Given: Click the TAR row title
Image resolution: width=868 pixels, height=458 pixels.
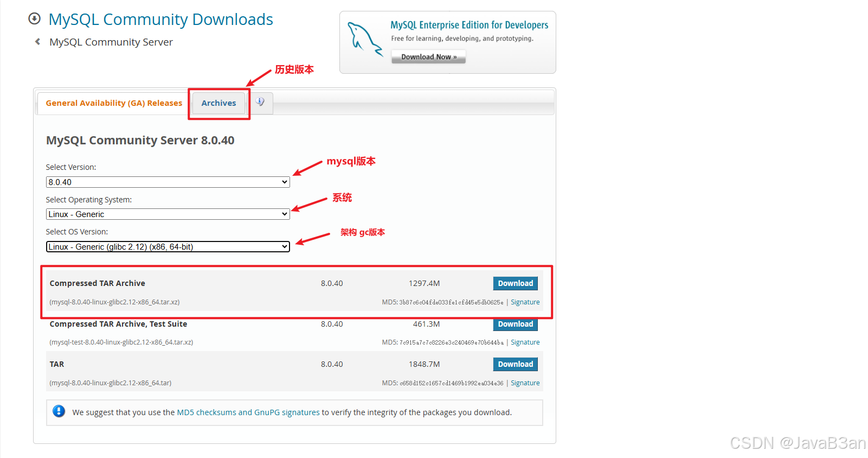Looking at the screenshot, I should [x=57, y=364].
